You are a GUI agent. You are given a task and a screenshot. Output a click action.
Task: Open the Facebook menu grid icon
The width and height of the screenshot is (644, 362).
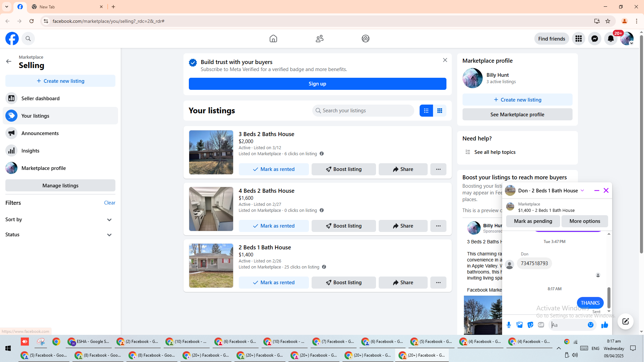(579, 39)
